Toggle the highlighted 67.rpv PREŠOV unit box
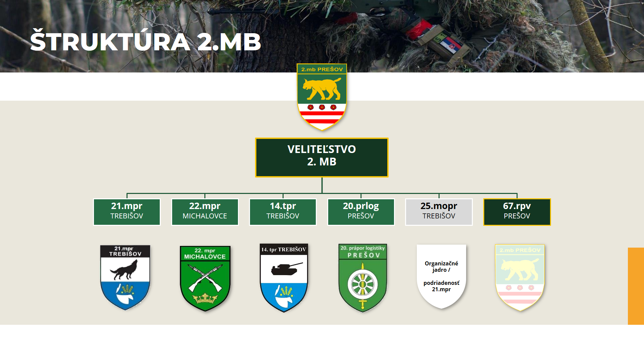Screen dimensions: 644x358 517,212
